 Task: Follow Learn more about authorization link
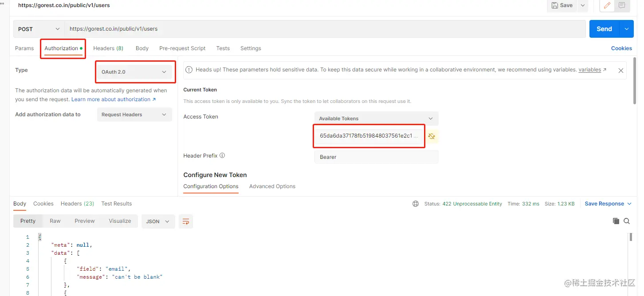pos(114,99)
